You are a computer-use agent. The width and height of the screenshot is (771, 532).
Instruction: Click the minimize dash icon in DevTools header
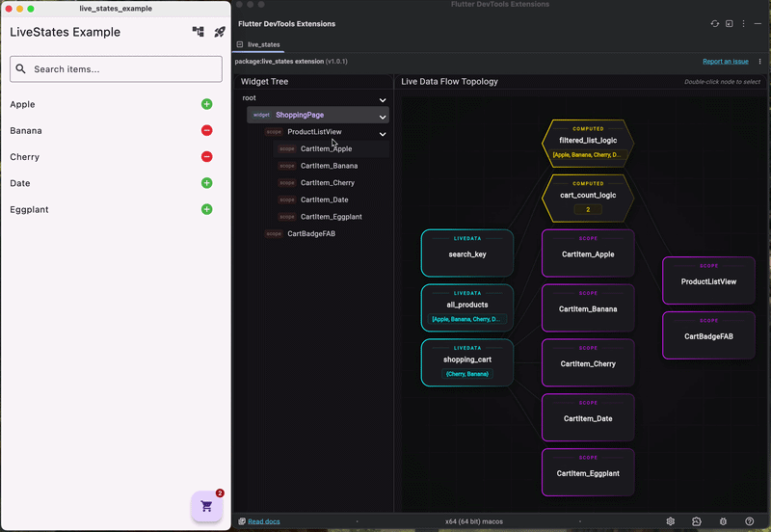tap(758, 23)
